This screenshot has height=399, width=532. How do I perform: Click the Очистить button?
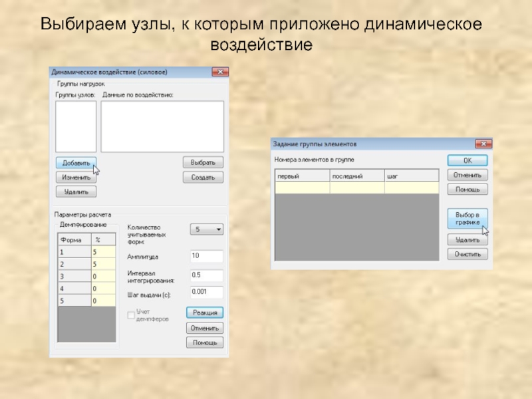click(x=467, y=254)
